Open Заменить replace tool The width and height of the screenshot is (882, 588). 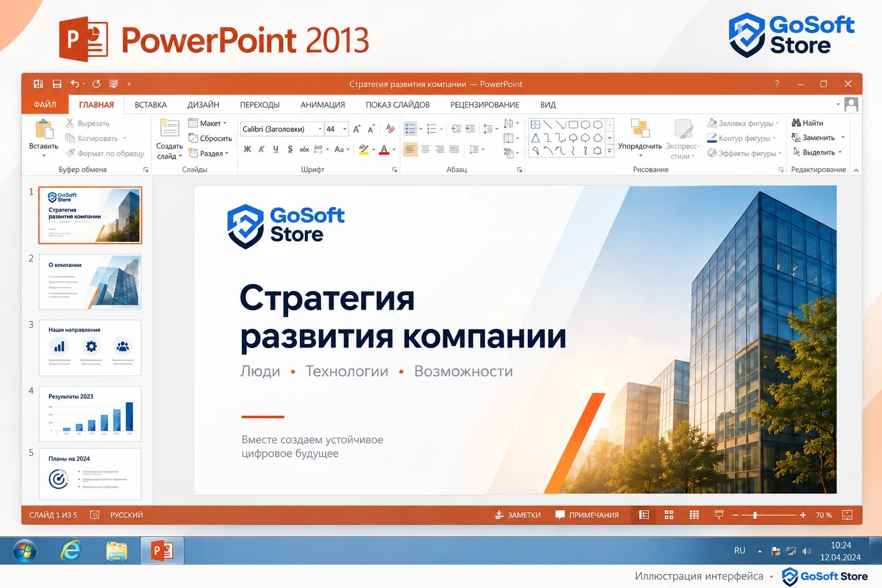(813, 138)
